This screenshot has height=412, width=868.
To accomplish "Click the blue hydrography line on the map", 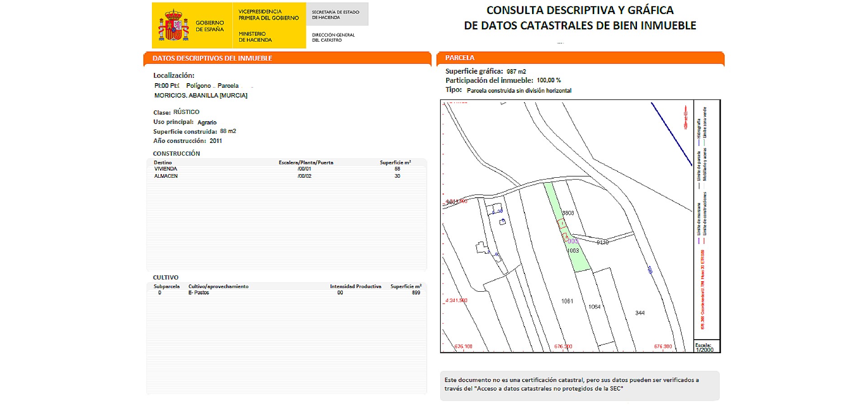I will [671, 133].
